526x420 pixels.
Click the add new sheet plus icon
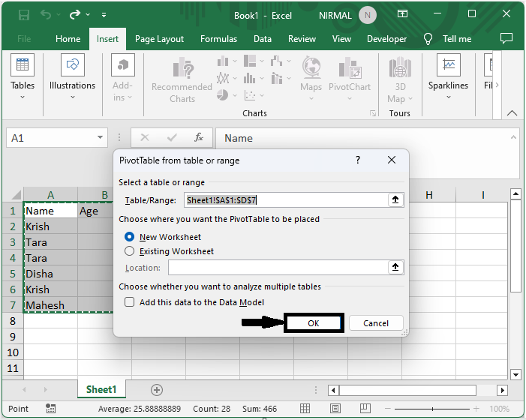pyautogui.click(x=157, y=389)
